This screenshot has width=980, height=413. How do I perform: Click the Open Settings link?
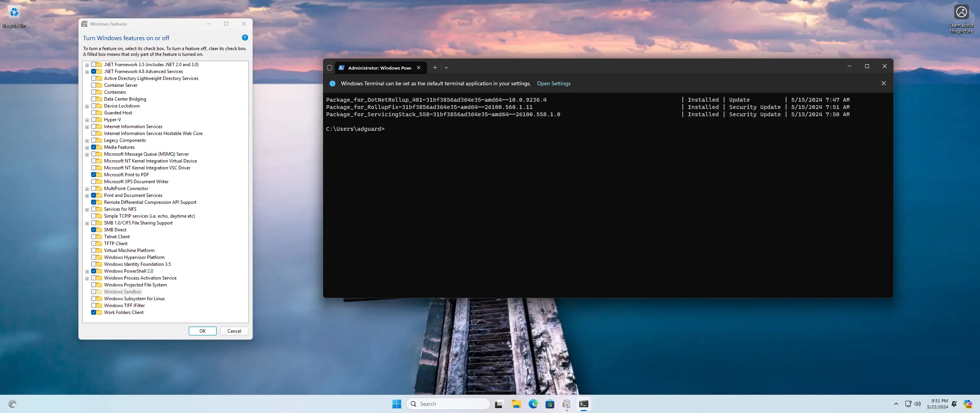554,83
